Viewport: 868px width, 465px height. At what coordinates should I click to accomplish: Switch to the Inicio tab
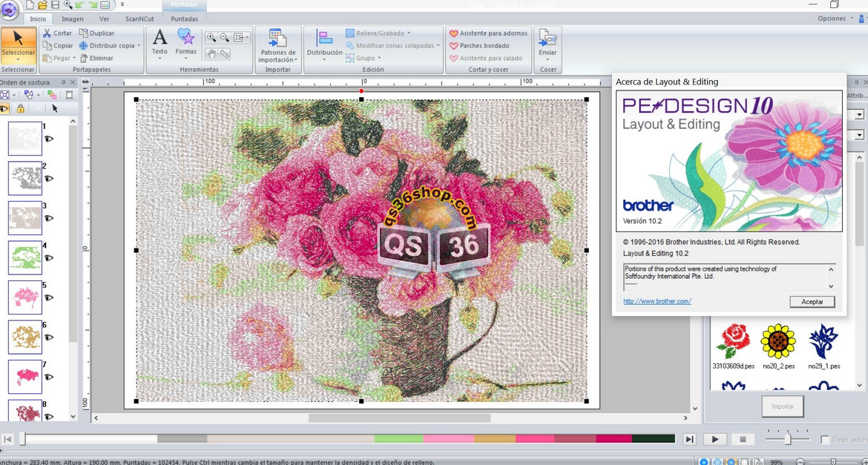(38, 19)
